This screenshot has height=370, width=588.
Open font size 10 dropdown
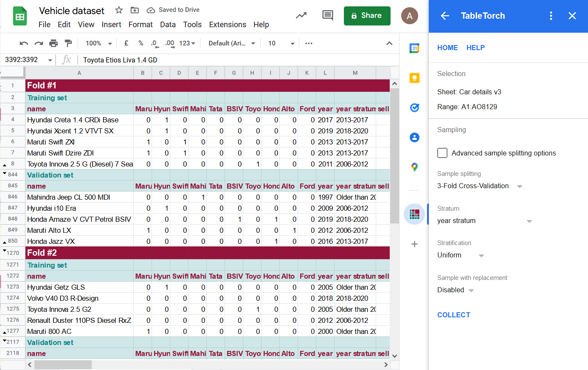click(x=281, y=43)
